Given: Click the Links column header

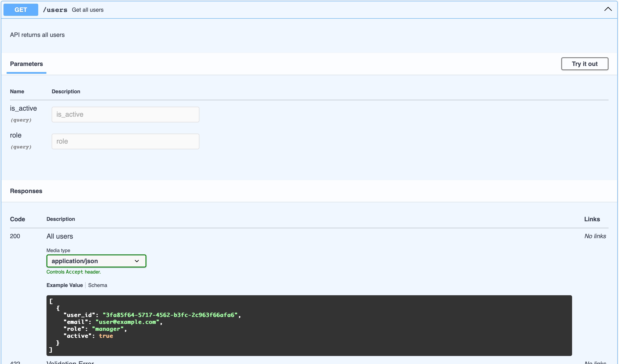Looking at the screenshot, I should pyautogui.click(x=592, y=219).
